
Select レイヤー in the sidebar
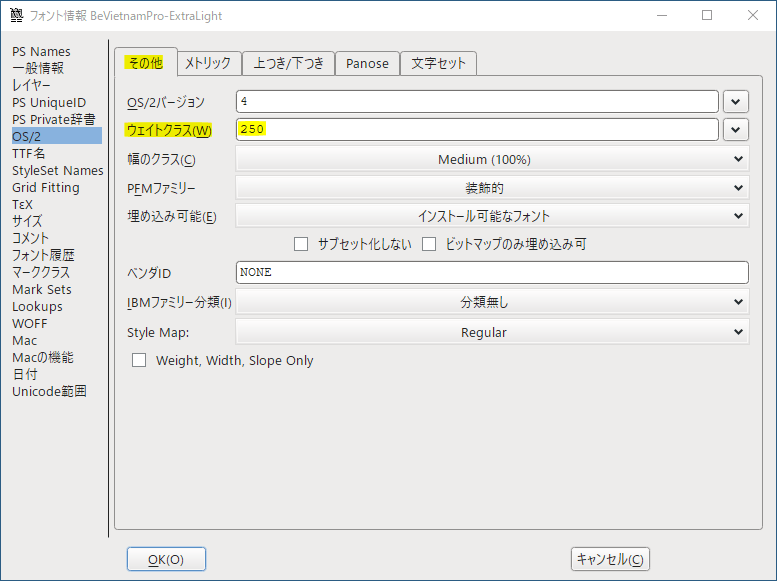click(x=31, y=85)
